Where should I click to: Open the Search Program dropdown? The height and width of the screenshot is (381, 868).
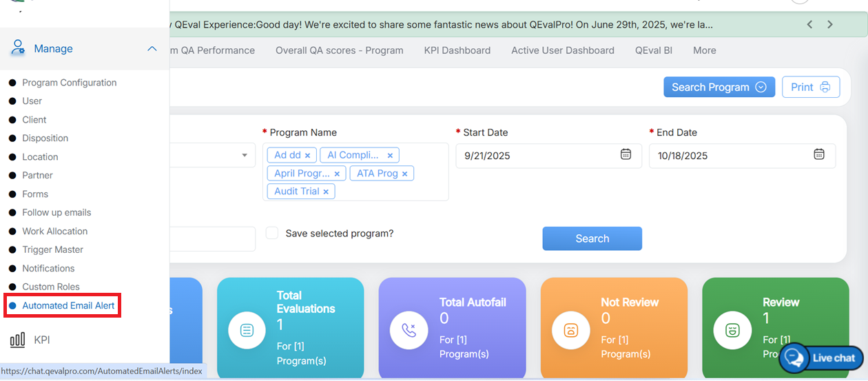pyautogui.click(x=719, y=87)
